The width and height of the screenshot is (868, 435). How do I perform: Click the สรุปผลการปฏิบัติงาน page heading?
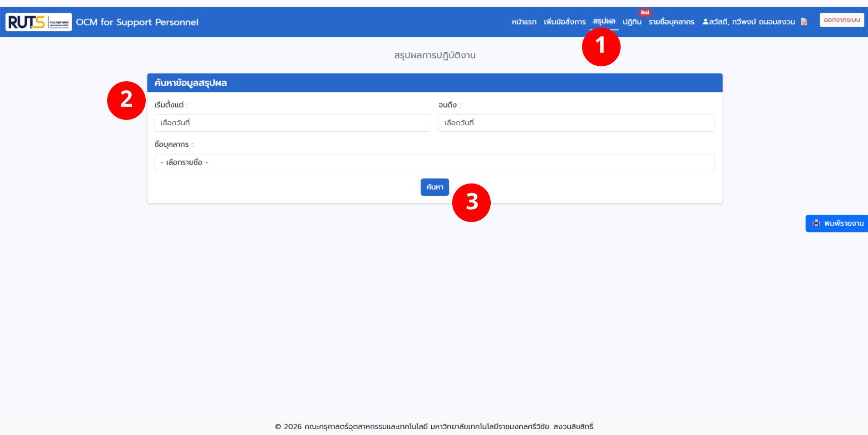pyautogui.click(x=435, y=55)
